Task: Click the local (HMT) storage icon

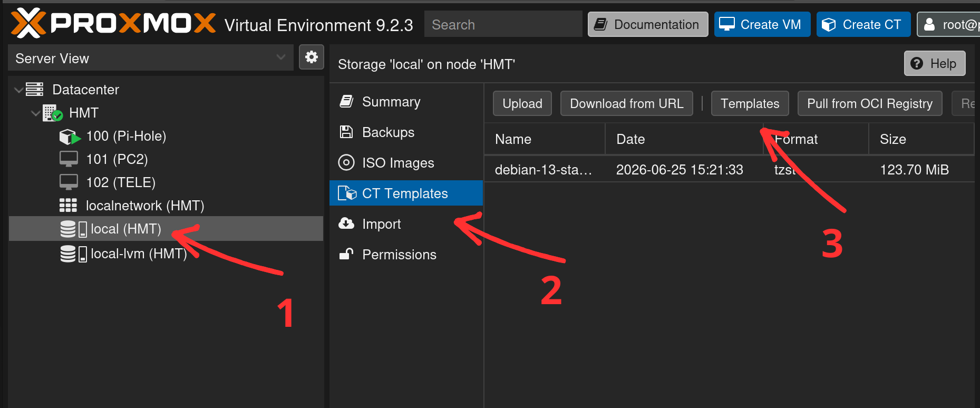Action: (73, 229)
